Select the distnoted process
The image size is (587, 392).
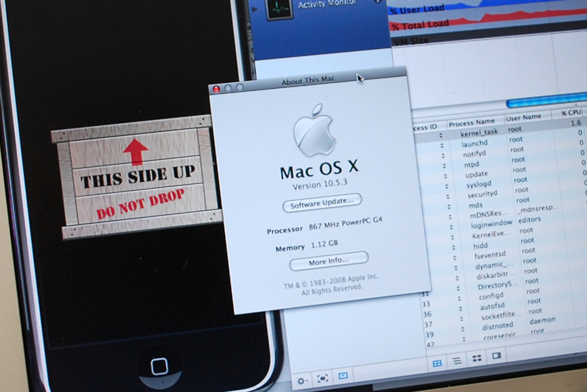498,327
